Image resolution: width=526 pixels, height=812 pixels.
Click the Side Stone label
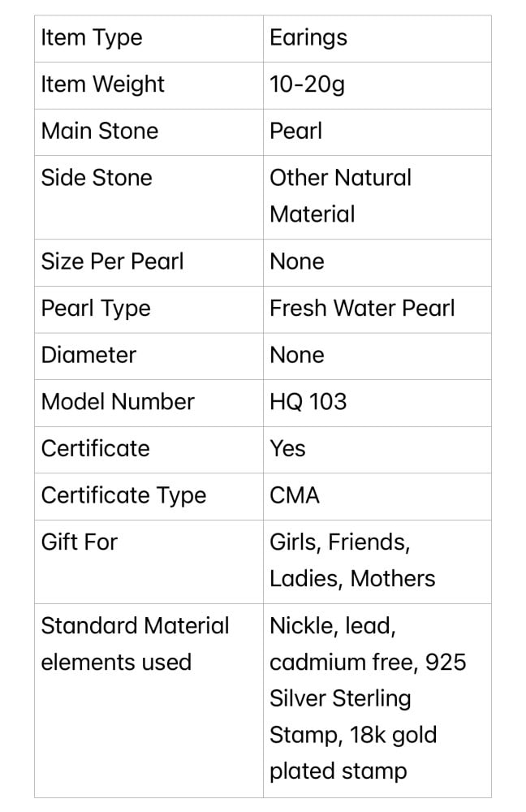tap(97, 178)
